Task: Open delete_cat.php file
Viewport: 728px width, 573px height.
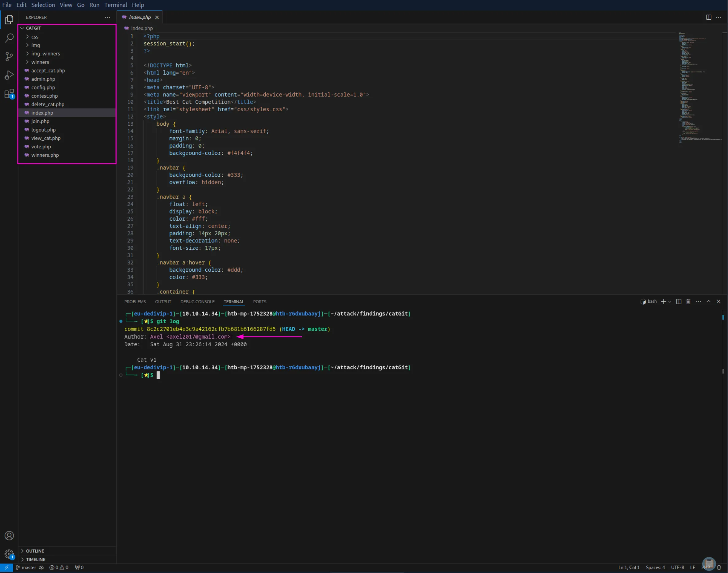Action: point(67,104)
